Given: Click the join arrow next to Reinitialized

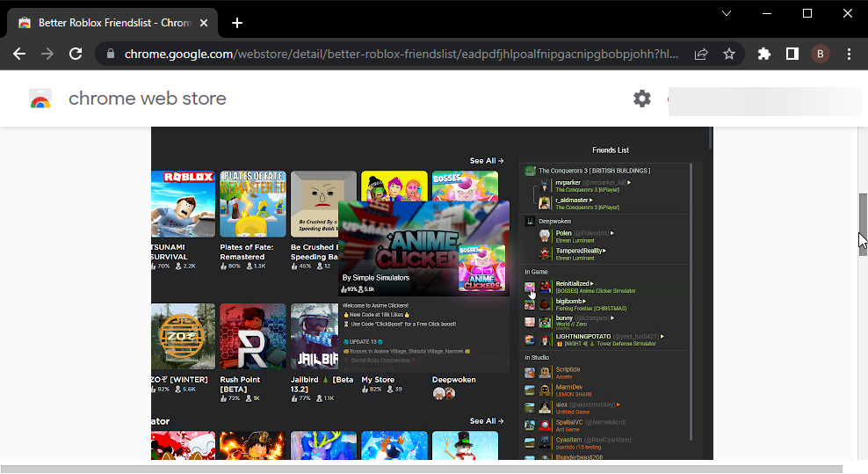Looking at the screenshot, I should tap(592, 284).
